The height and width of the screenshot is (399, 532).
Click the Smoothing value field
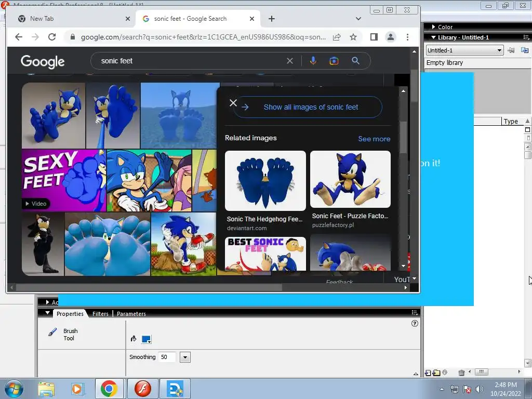click(168, 357)
